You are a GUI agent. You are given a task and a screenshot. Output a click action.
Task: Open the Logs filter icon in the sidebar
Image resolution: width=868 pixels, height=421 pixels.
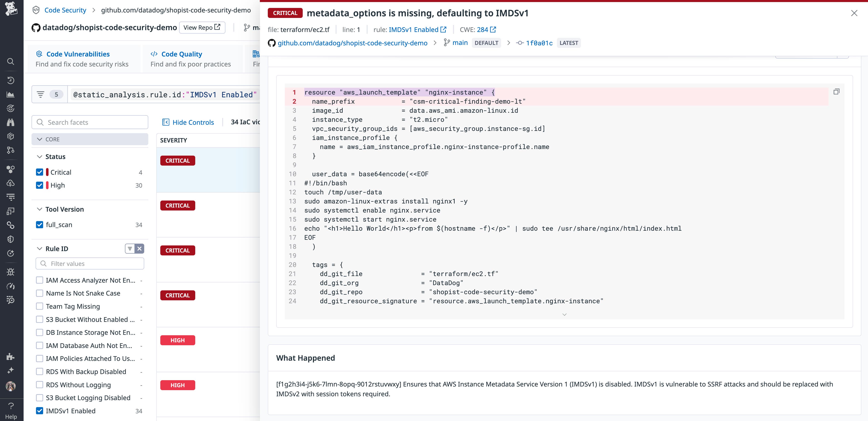[10, 197]
